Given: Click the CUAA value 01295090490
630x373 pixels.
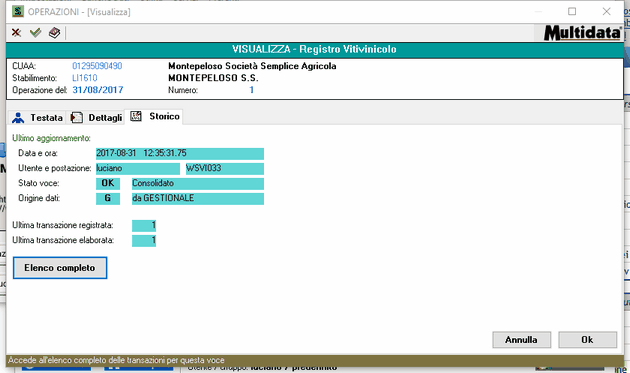Looking at the screenshot, I should point(97,66).
